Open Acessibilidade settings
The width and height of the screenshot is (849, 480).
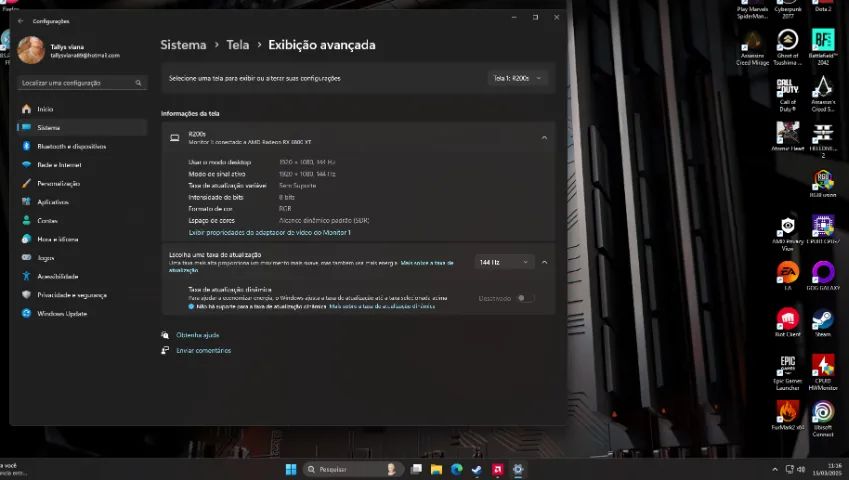(x=82, y=276)
